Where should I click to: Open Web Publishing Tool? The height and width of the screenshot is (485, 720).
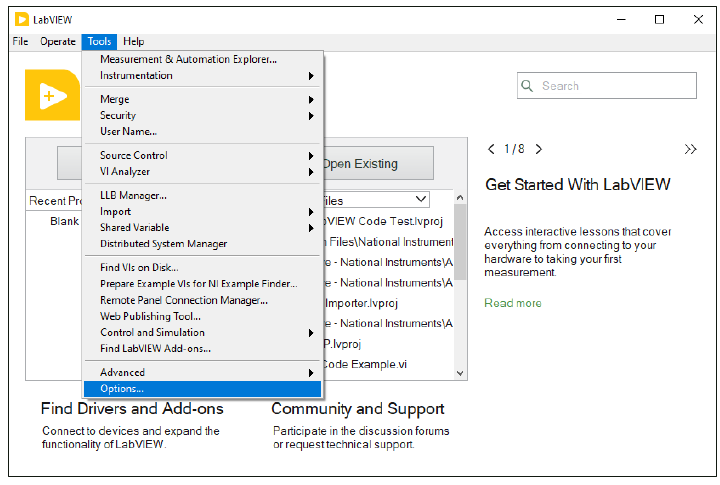[x=202, y=316]
